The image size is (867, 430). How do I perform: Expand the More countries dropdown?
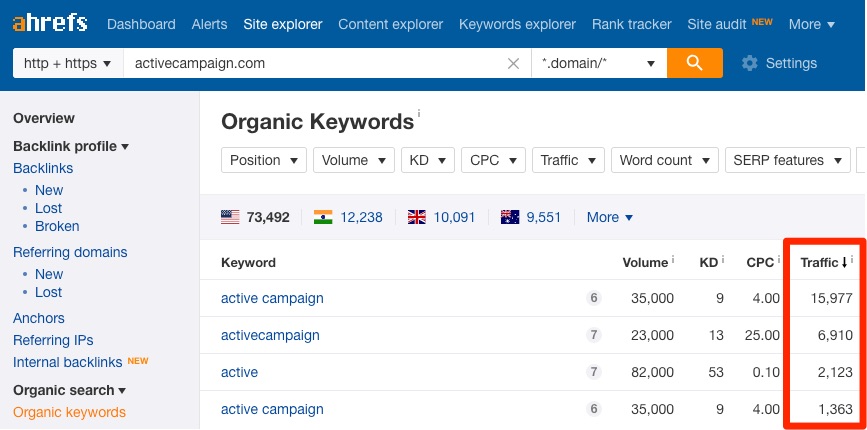610,217
